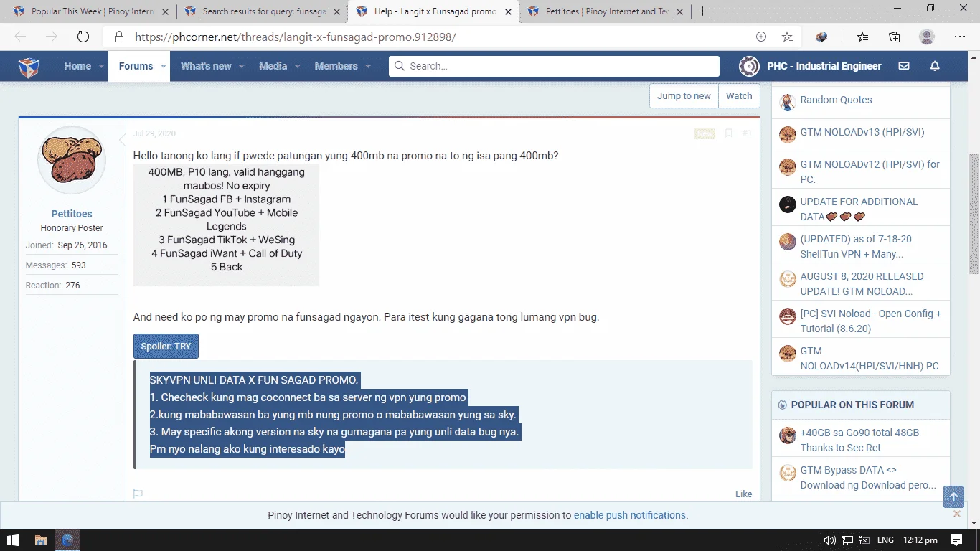The width and height of the screenshot is (980, 551).
Task: Expand the Home menu dropdown arrow
Action: point(102,66)
